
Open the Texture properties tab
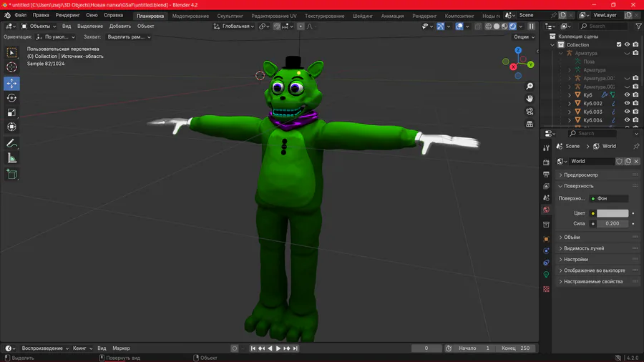[x=546, y=289]
